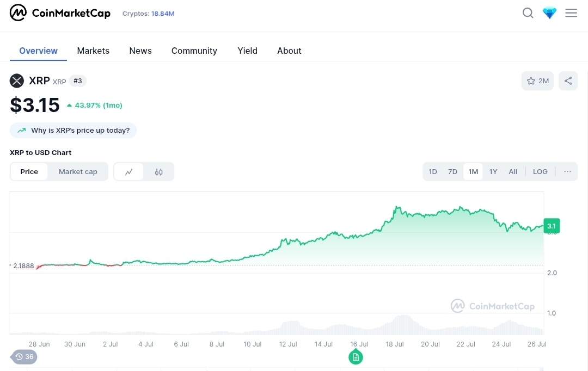Add XRP to watchlist via star button
Screen dimensions: 588x371
[537, 81]
